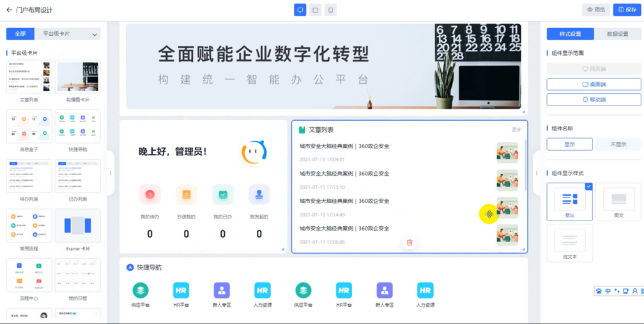This screenshot has width=644, height=324.
Task: Select 不显示 for component name
Action: click(618, 144)
